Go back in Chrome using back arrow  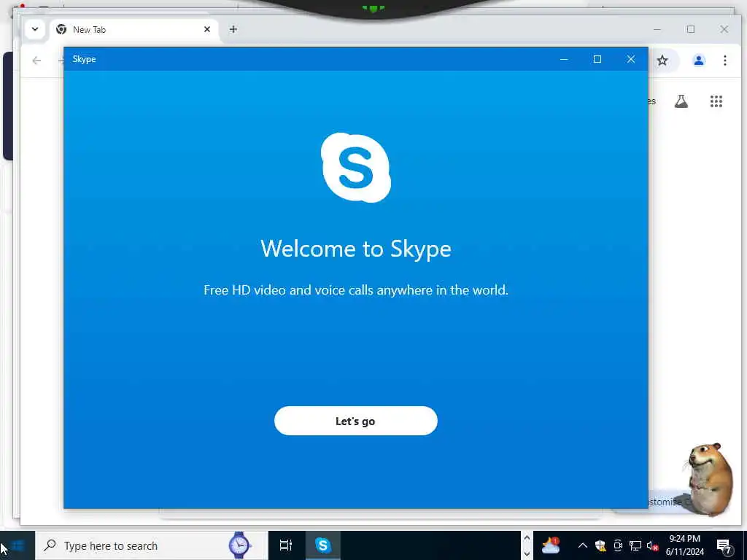click(x=36, y=61)
